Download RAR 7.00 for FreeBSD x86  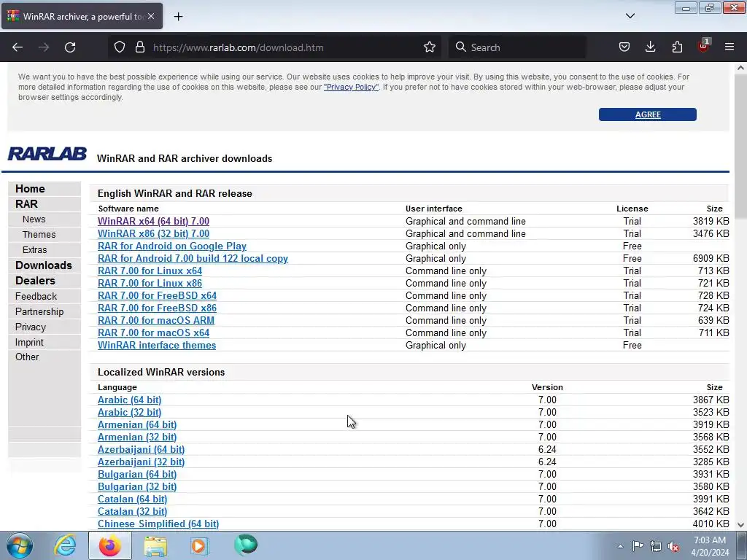[158, 308]
